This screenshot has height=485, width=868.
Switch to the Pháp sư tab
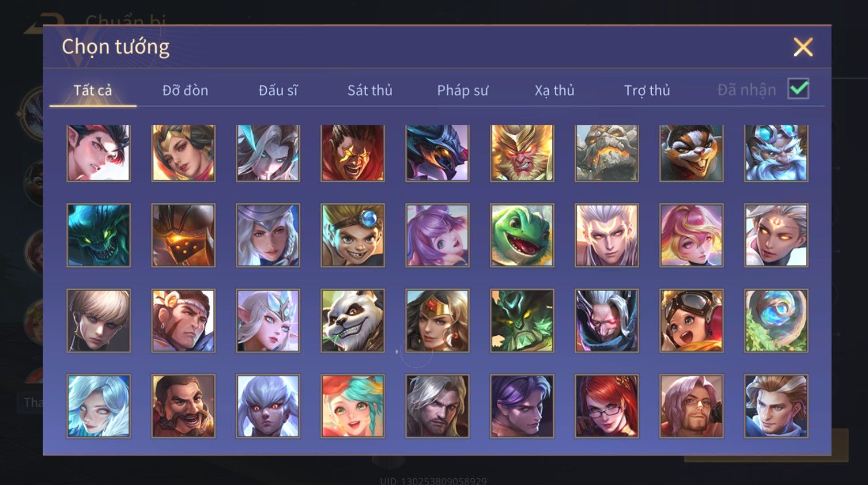point(462,90)
